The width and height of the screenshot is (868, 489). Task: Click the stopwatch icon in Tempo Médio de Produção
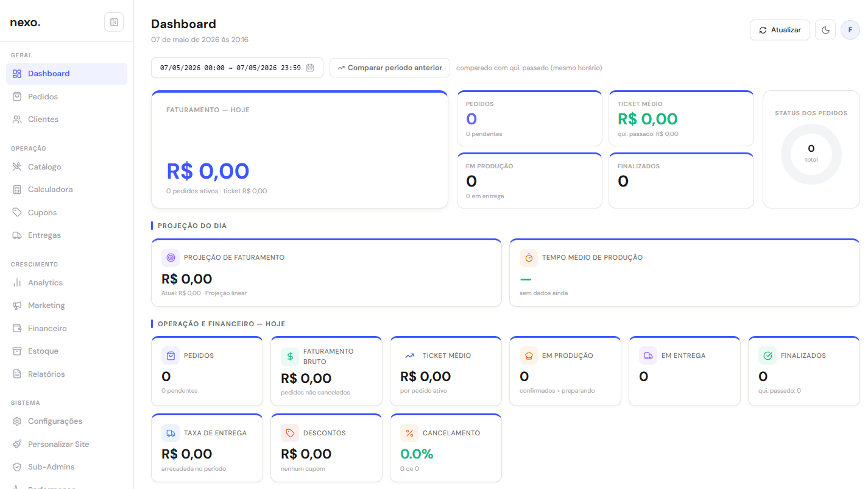(x=529, y=257)
